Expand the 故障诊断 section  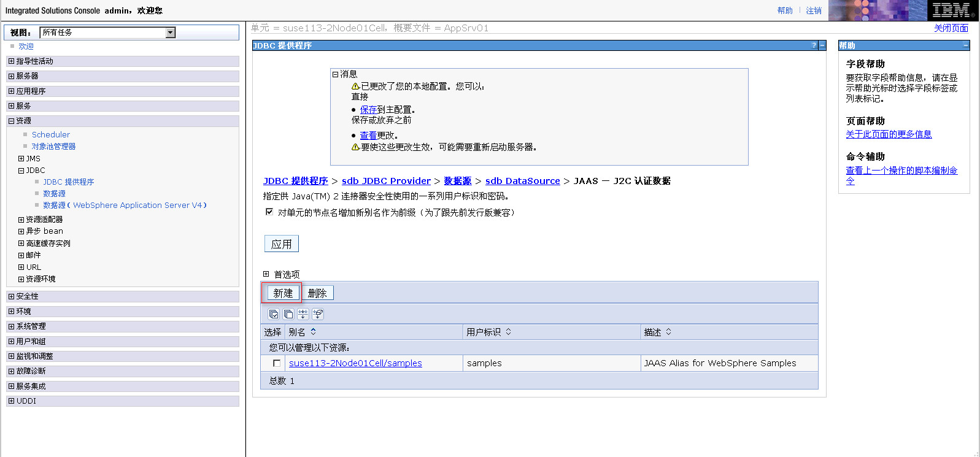11,371
